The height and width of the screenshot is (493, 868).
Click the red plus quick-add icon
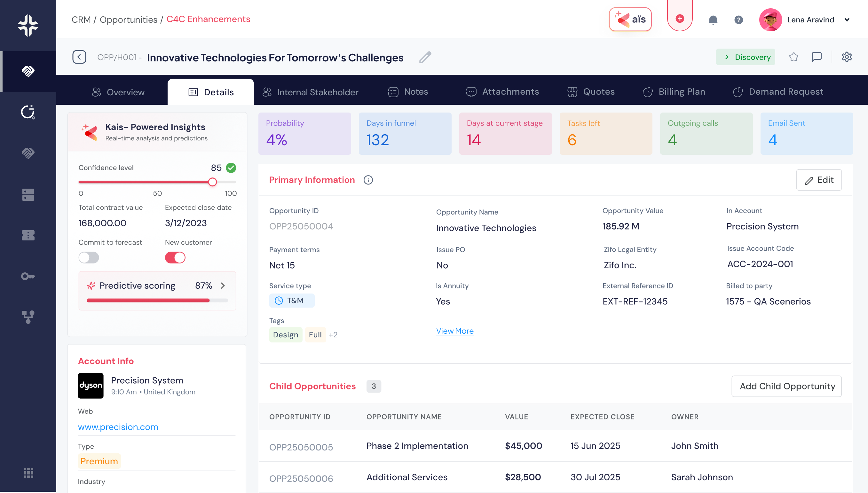[679, 19]
